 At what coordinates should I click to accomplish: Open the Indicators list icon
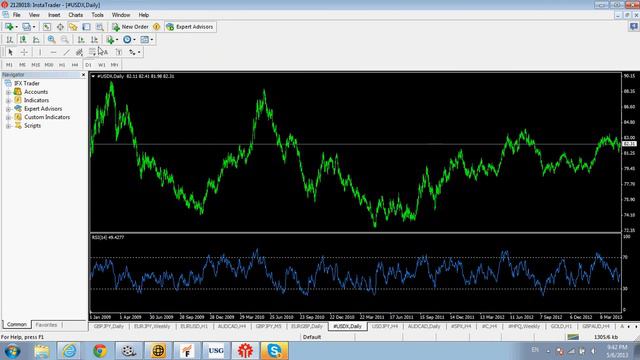pos(110,40)
